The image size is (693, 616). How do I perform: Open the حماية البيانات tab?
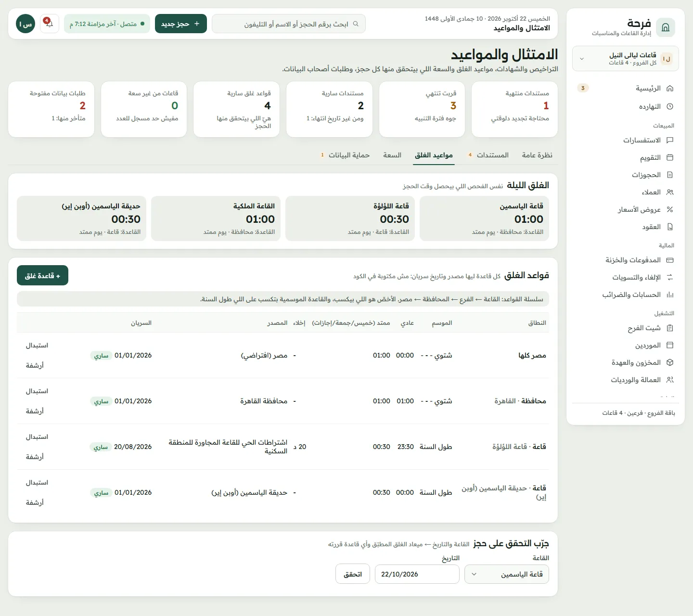coord(345,155)
